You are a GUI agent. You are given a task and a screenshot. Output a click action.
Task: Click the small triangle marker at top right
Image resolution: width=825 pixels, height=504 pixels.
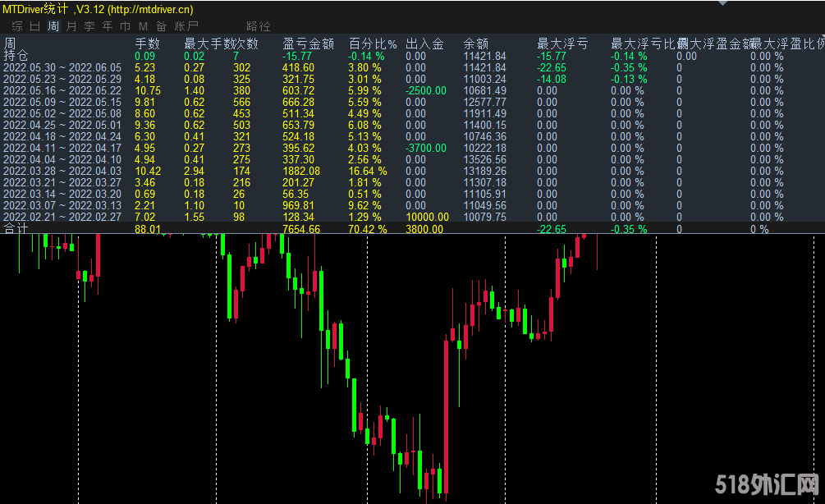722,3
